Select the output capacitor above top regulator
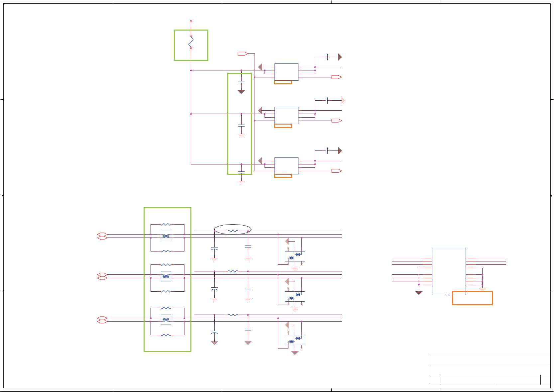The image size is (554, 392). click(327, 57)
